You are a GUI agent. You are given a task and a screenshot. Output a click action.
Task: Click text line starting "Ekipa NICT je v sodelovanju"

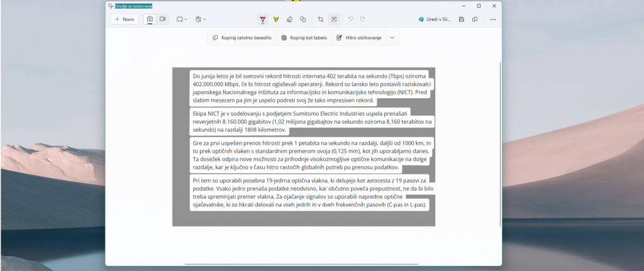(x=301, y=113)
